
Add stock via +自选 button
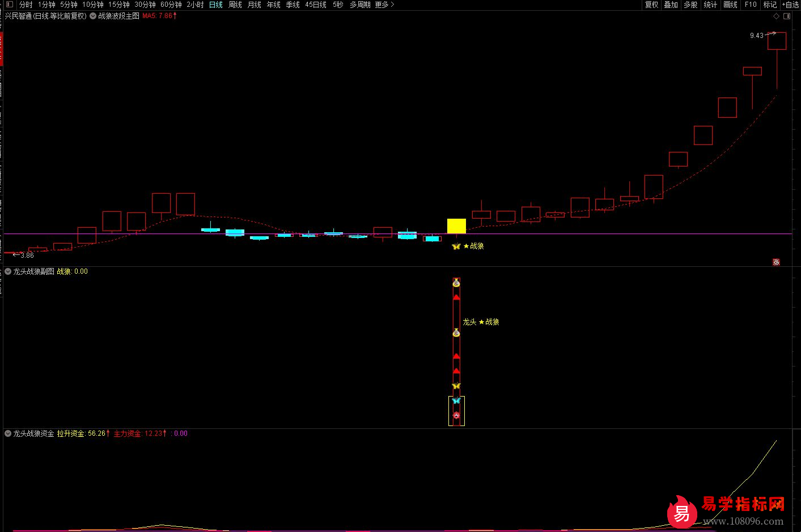[x=790, y=5]
